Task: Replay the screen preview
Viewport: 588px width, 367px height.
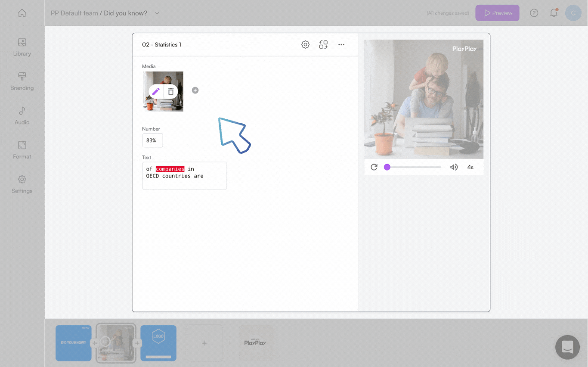Action: (374, 167)
